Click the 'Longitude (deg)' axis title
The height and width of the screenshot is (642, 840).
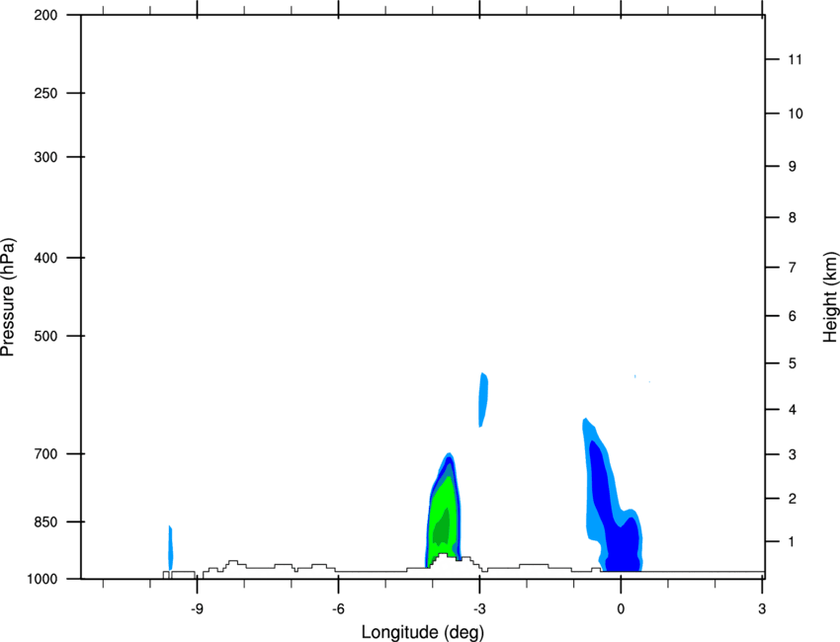(423, 632)
